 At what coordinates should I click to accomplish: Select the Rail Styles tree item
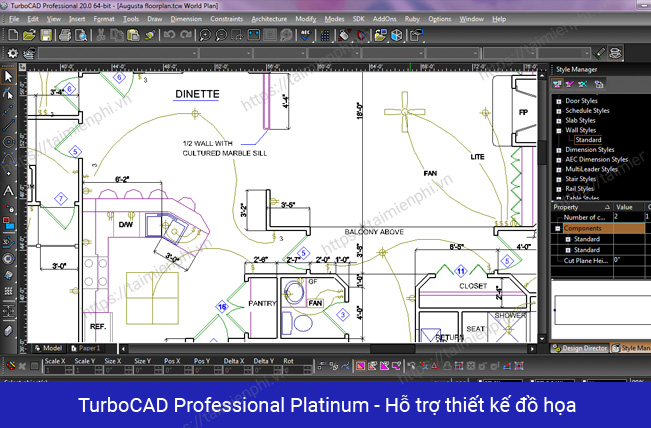tap(580, 189)
